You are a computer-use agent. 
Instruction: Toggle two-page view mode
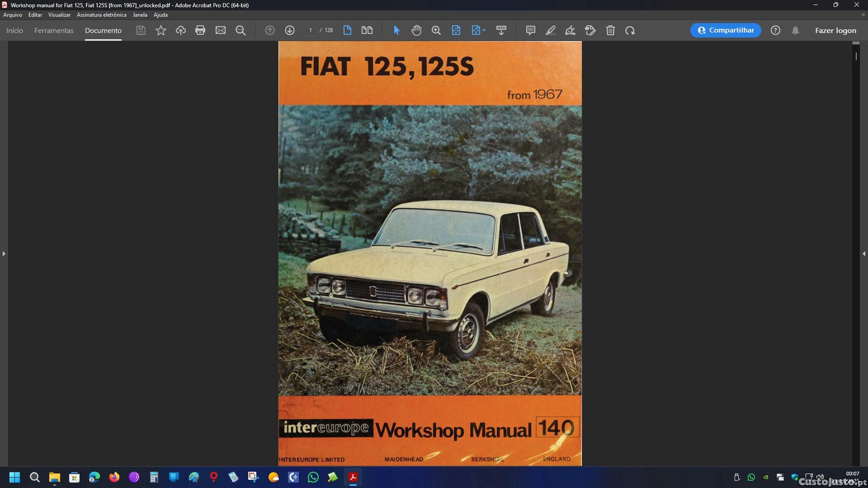pyautogui.click(x=367, y=30)
